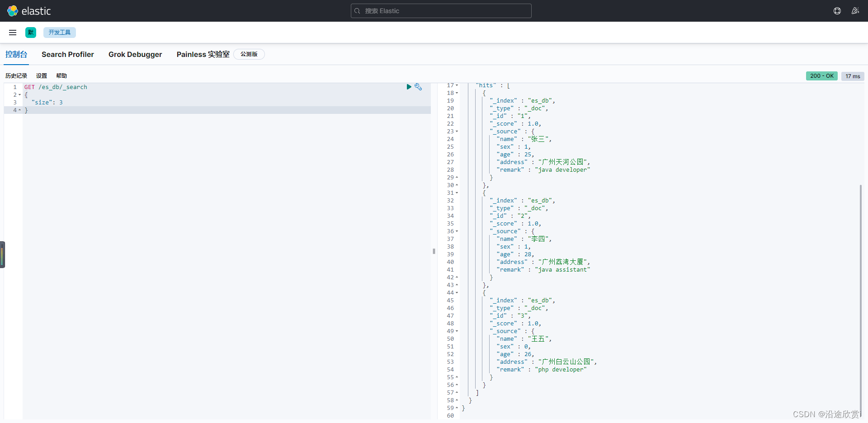Screen dimensions: 868x423
Task: Collapse request body fold arrow at line 2
Action: click(x=19, y=95)
